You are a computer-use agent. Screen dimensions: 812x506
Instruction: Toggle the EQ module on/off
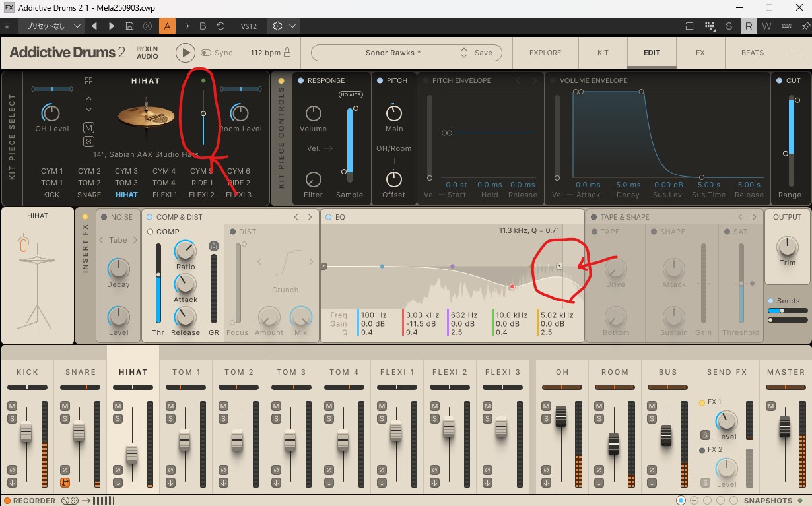point(327,217)
